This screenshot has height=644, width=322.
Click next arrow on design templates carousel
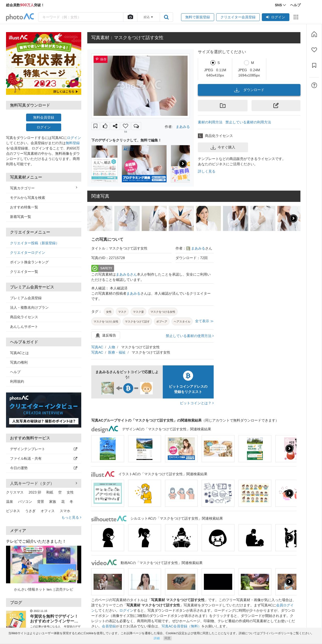183,164
